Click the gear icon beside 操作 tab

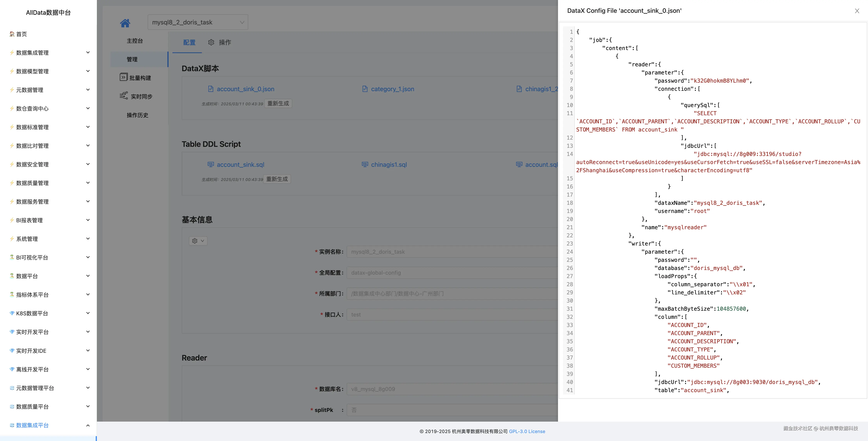pyautogui.click(x=211, y=42)
